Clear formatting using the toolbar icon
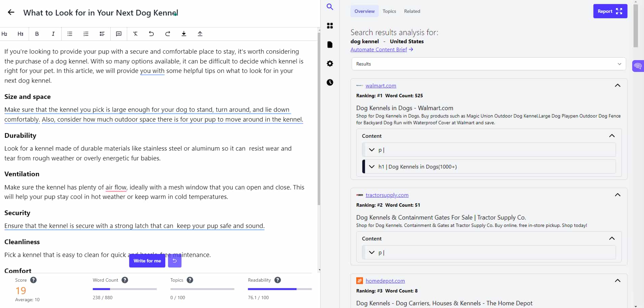 tap(135, 34)
